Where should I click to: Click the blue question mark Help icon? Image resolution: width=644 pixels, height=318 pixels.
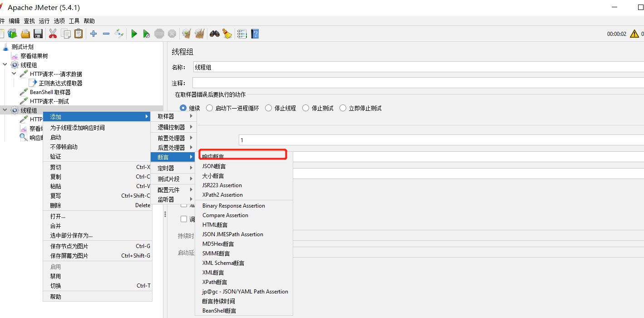coord(255,34)
